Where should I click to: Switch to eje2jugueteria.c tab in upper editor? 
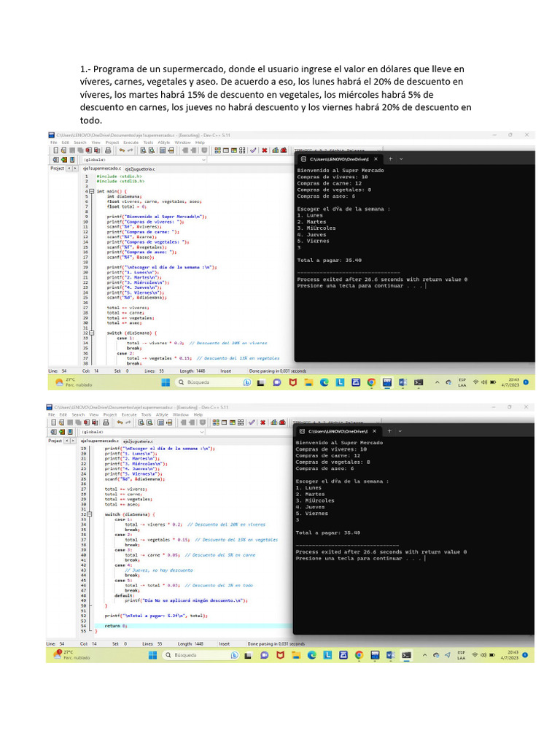click(x=140, y=169)
